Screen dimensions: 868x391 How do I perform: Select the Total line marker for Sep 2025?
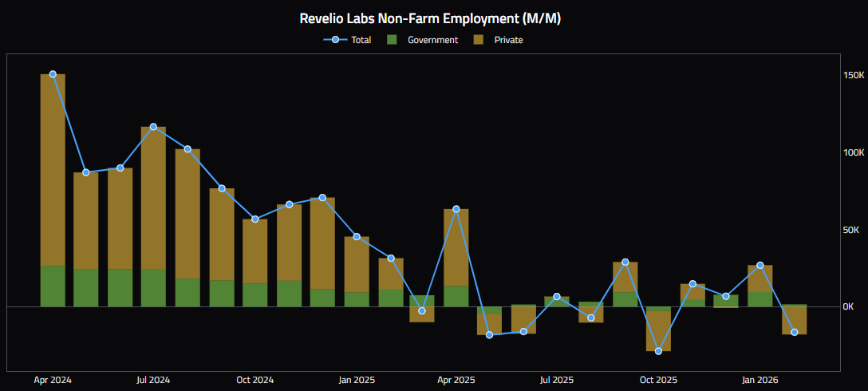625,262
